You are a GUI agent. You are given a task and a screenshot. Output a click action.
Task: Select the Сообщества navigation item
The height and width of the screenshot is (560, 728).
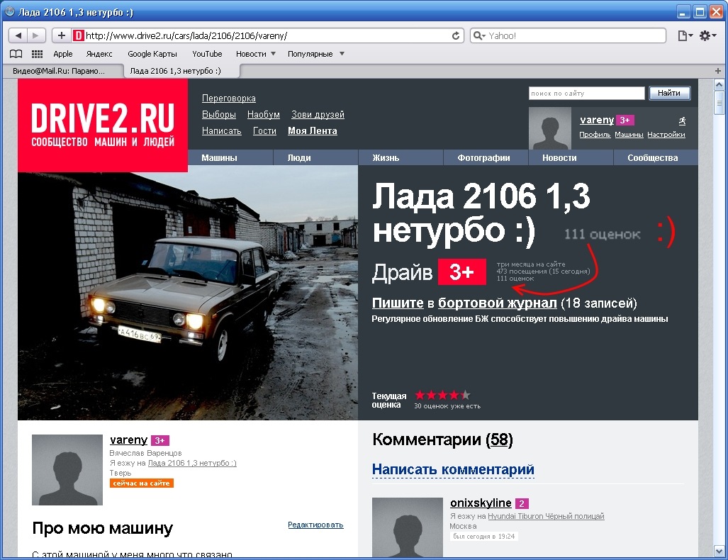tap(654, 157)
